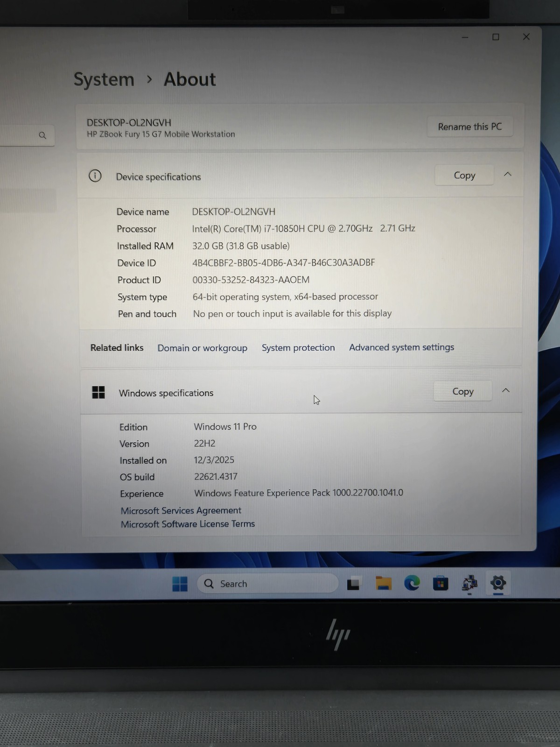Open Microsoft Services Agreement link
Image resolution: width=560 pixels, height=747 pixels.
point(181,510)
